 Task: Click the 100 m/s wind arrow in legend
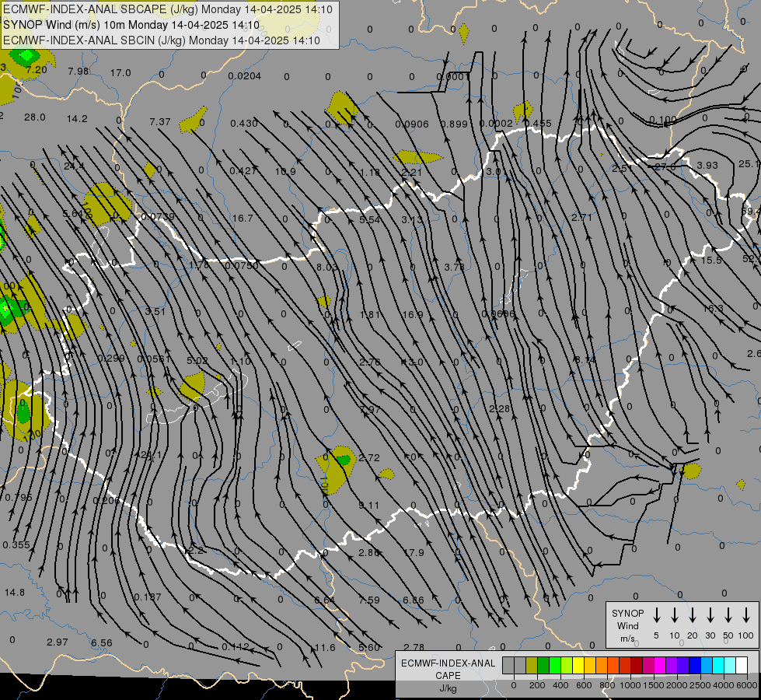coord(746,615)
